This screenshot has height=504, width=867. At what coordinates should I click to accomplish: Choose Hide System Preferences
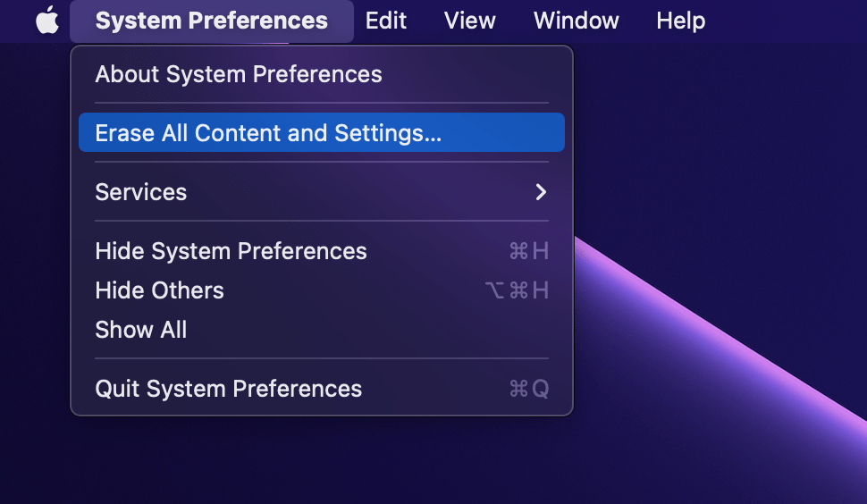(x=321, y=251)
